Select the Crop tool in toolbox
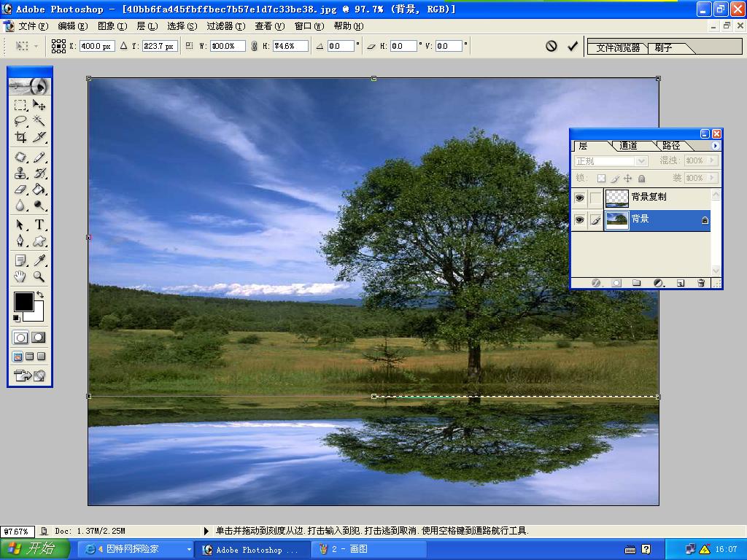Image resolution: width=747 pixels, height=560 pixels. coord(20,137)
